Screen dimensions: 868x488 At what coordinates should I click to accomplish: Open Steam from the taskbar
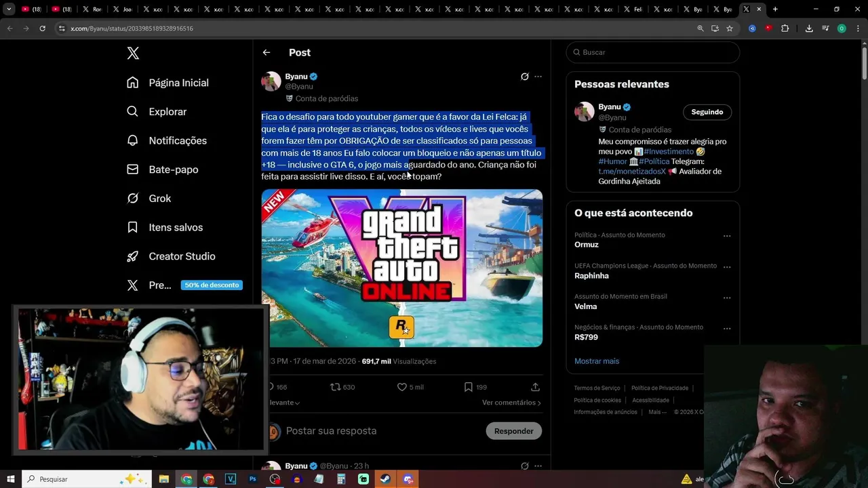tap(386, 479)
